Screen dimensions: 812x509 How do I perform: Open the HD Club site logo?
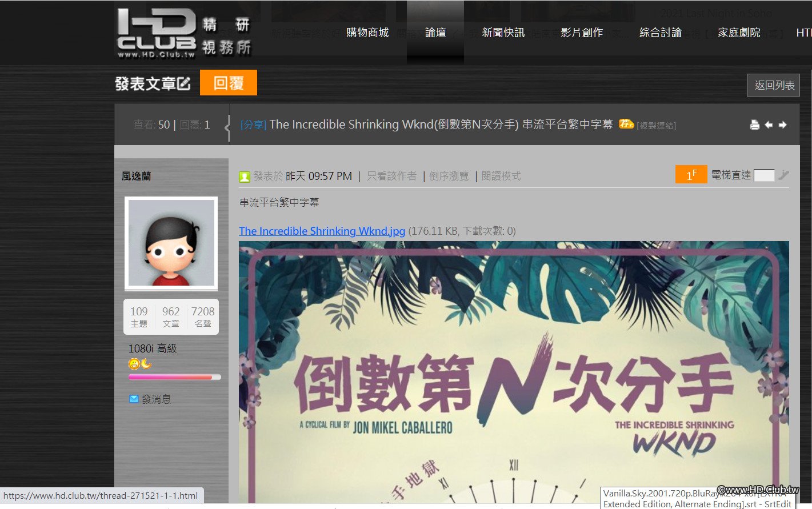coord(184,33)
